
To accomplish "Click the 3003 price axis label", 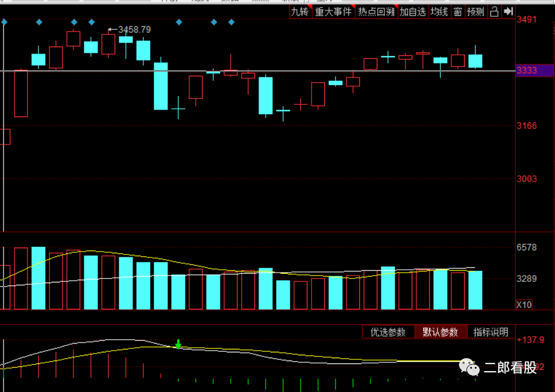I will pyautogui.click(x=526, y=179).
